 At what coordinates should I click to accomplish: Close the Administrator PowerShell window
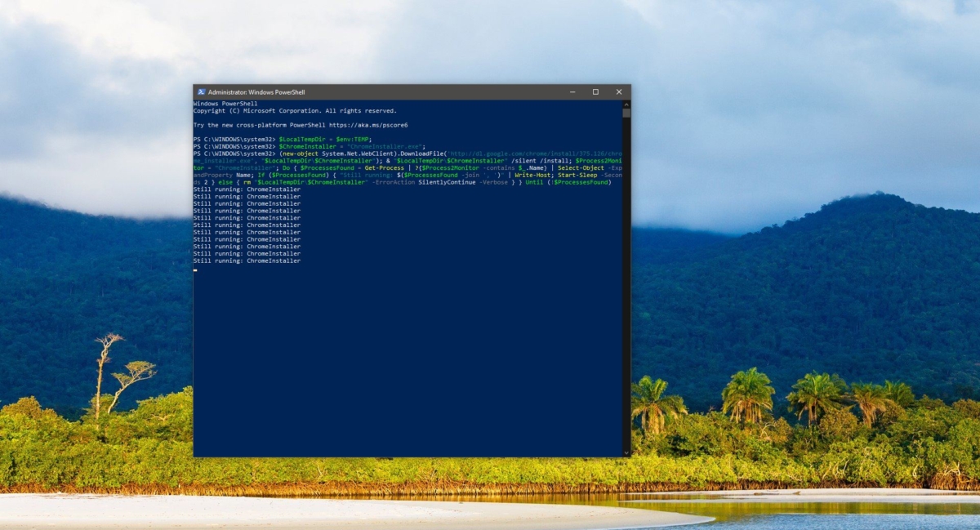point(618,91)
